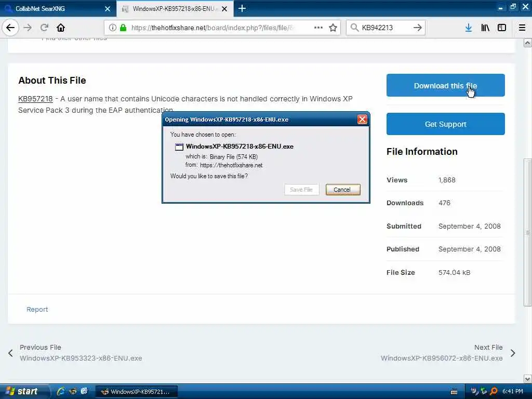Submit the KB942213 search with arrow
532x399 pixels.
coord(417,28)
